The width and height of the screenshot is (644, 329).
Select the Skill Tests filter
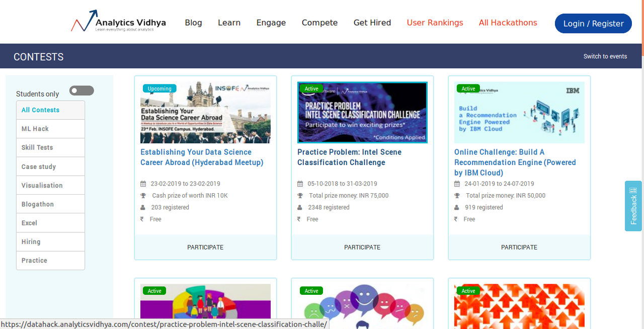coord(50,147)
